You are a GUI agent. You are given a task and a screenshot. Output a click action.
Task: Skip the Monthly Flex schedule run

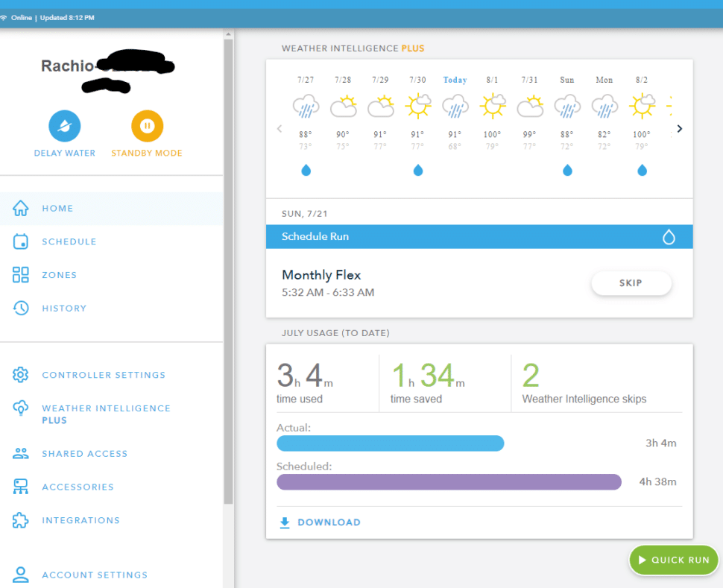[x=631, y=283]
